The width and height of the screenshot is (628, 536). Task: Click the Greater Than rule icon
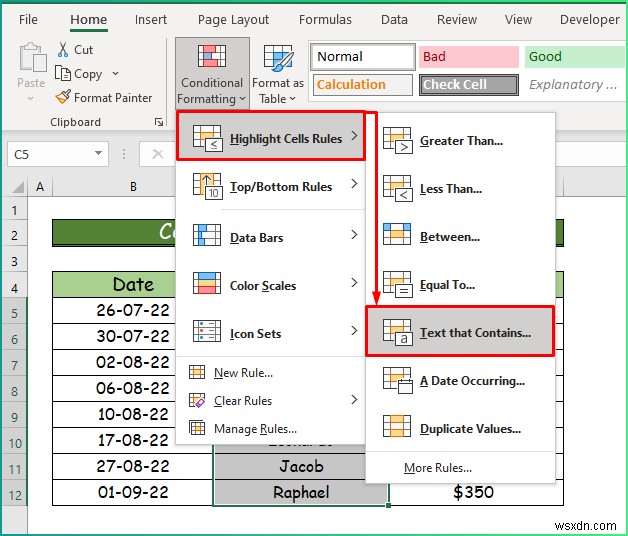pyautogui.click(x=397, y=141)
